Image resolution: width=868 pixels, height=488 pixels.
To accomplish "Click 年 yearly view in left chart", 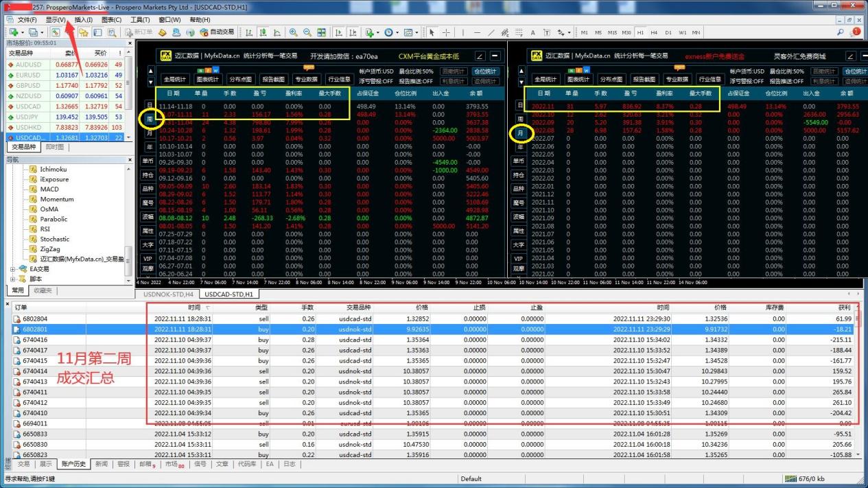I will click(x=149, y=147).
